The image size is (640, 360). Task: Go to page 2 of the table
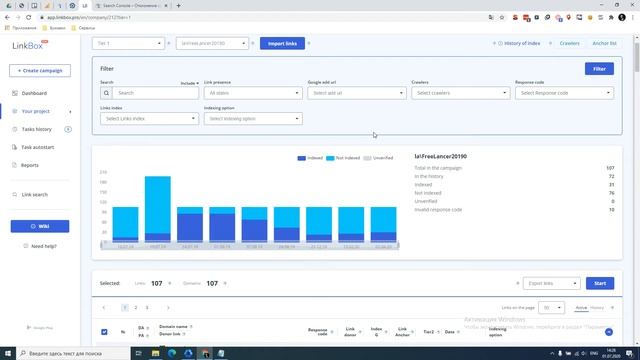pos(136,308)
